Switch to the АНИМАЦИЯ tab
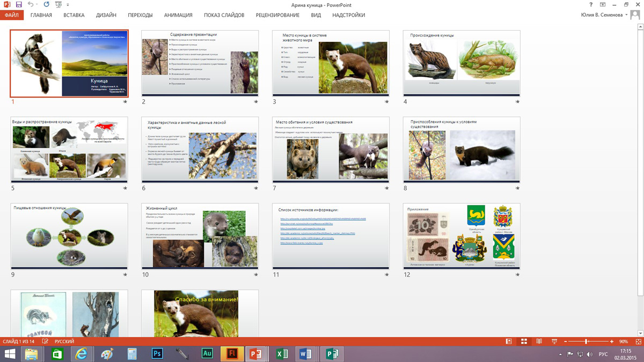This screenshot has width=644, height=362. pyautogui.click(x=178, y=15)
